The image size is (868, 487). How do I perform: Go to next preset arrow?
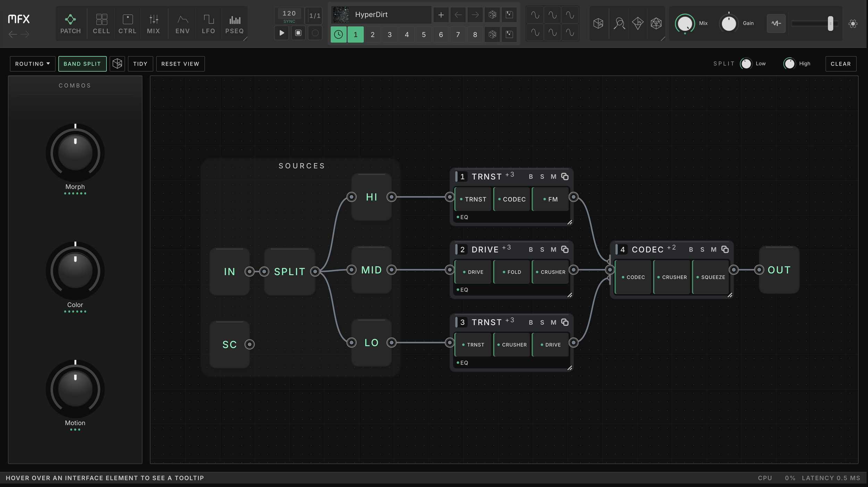pyautogui.click(x=475, y=15)
